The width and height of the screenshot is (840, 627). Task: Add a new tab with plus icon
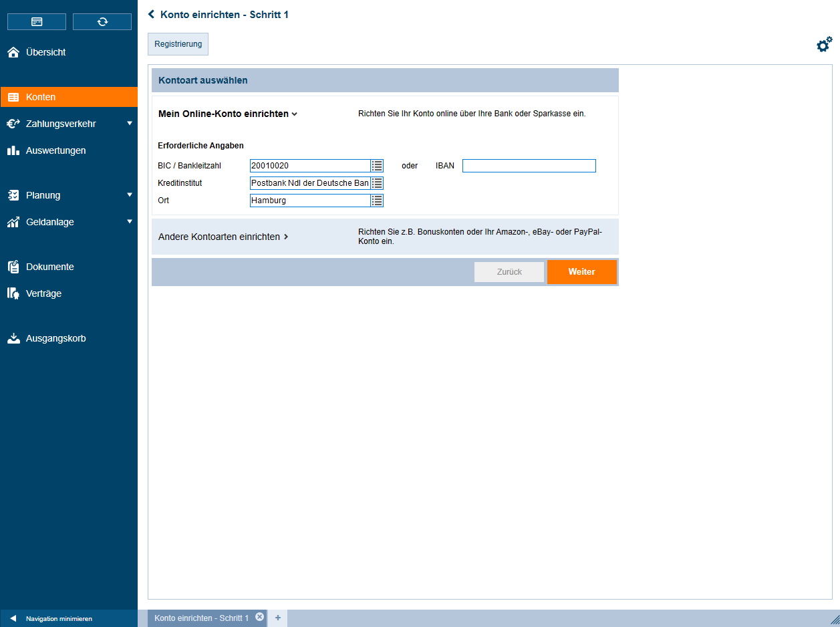[278, 618]
